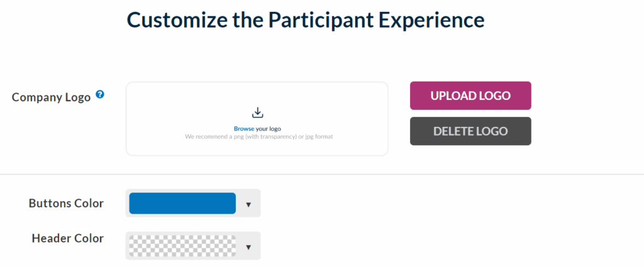The width and height of the screenshot is (644, 267).
Task: Click the Company Logo label text
Action: (52, 97)
